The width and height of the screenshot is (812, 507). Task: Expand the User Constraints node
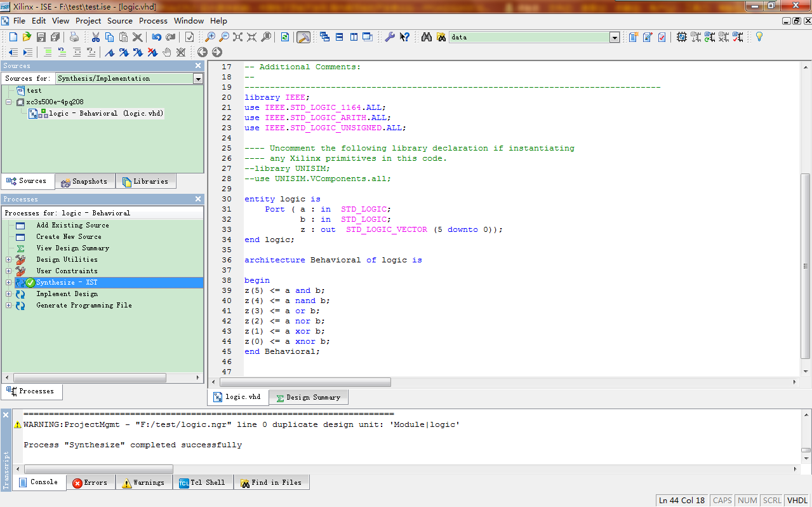[x=8, y=271]
